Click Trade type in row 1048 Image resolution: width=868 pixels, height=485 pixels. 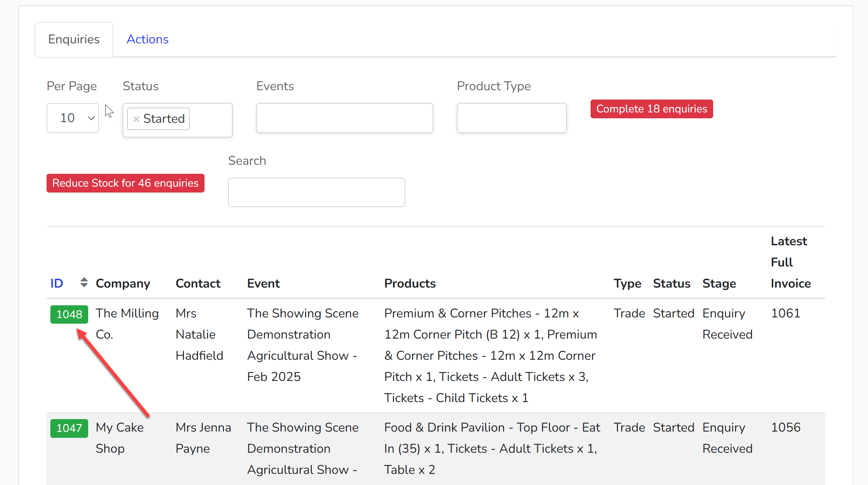[629, 313]
